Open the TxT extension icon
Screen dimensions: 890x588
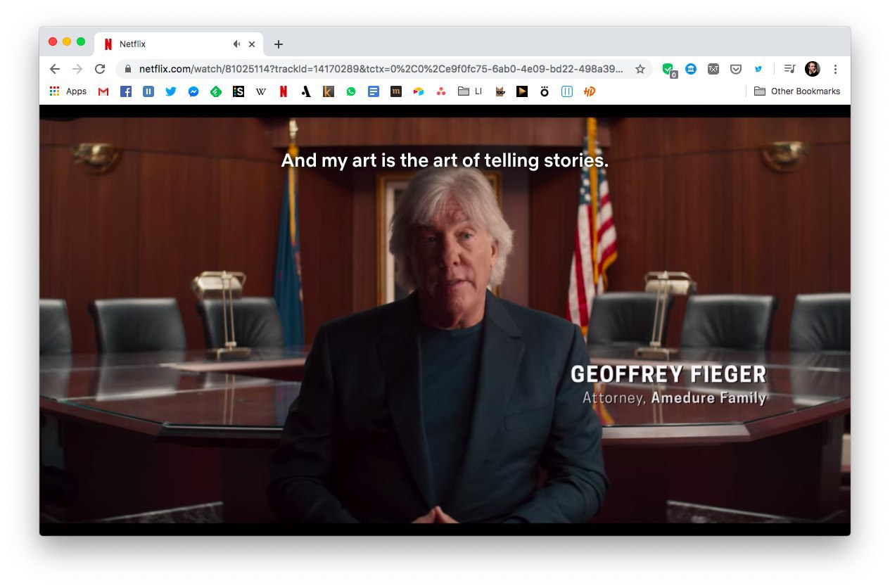coord(713,69)
